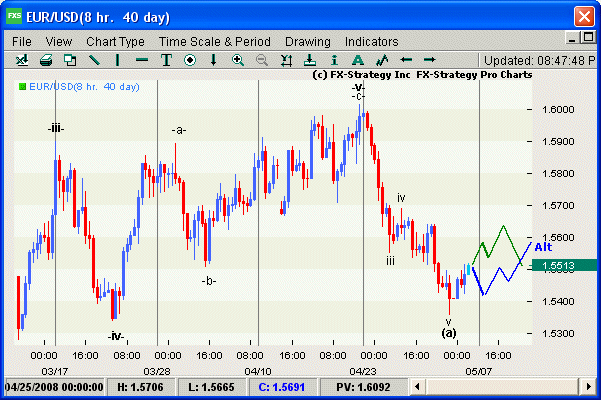Viewport: 601px width, 400px height.
Task: Click the indicator zigzag line icon
Action: point(382,60)
